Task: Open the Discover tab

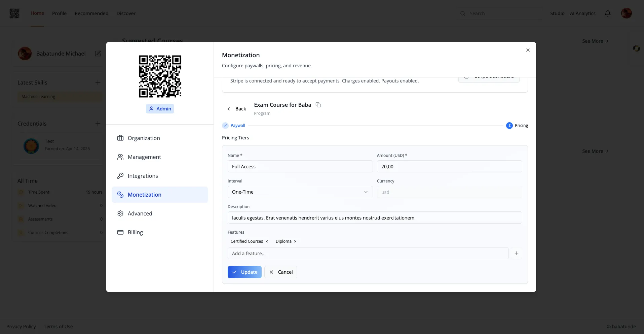Action: (x=126, y=13)
